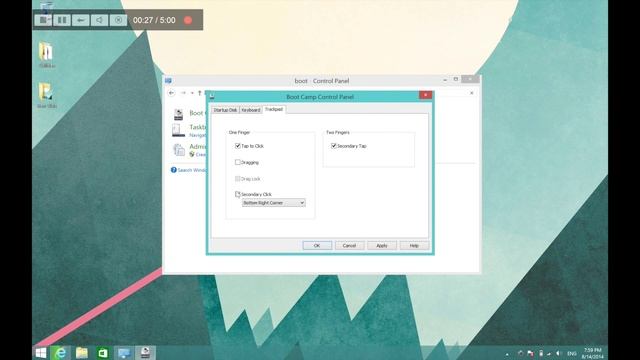Click the recorder's left arrow button
The height and width of the screenshot is (360, 640).
[80, 20]
